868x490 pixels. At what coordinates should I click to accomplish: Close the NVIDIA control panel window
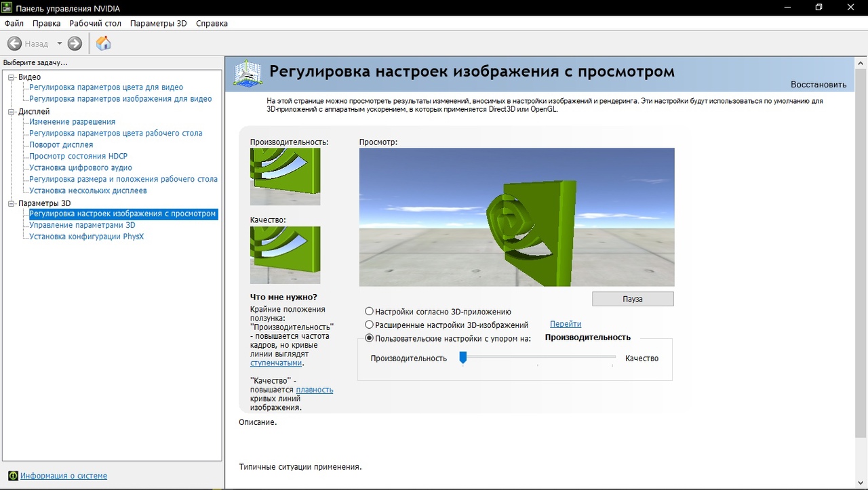[x=851, y=7]
